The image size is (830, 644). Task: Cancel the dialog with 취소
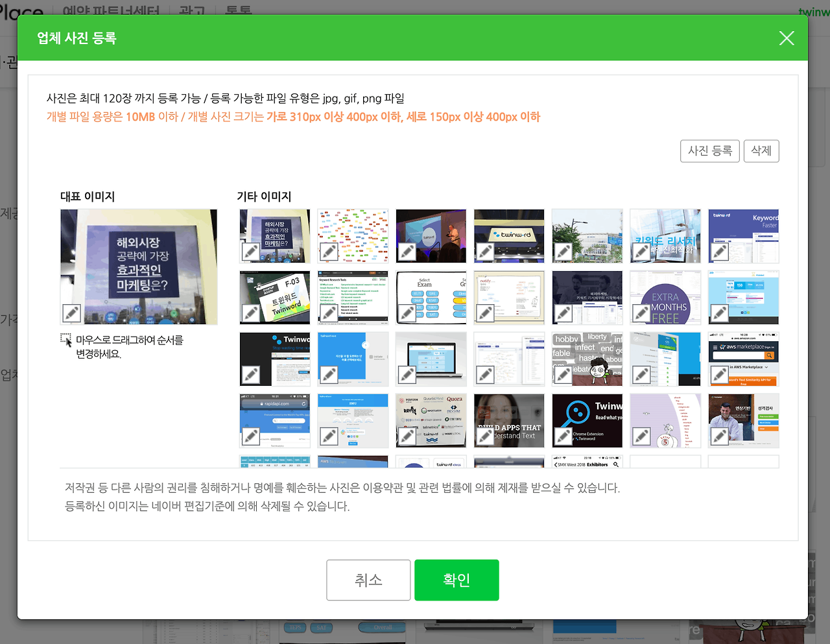pos(368,580)
